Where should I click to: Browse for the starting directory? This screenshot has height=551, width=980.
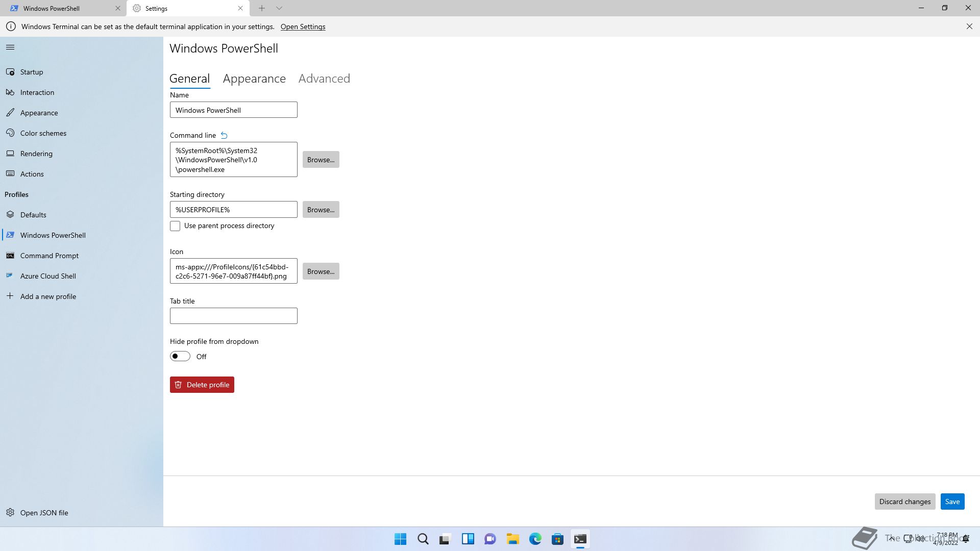click(321, 210)
